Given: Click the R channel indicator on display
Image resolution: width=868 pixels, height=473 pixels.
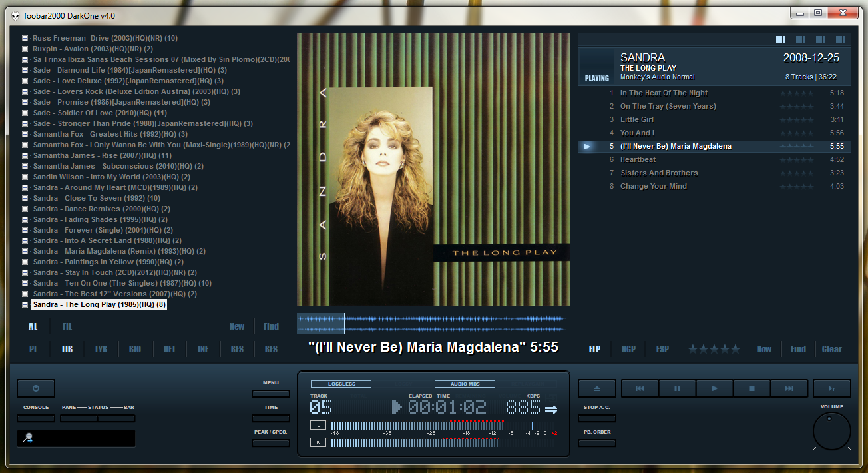Looking at the screenshot, I should click(318, 442).
